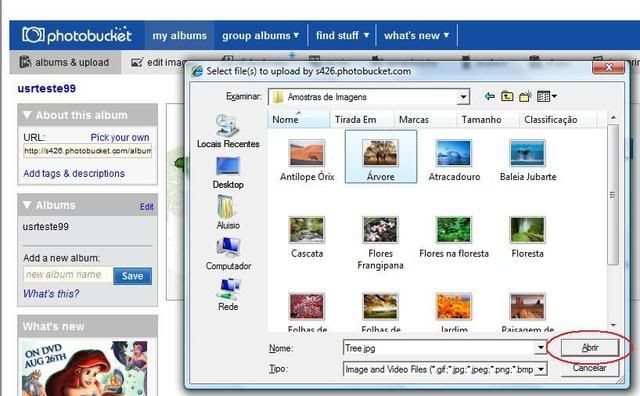The width and height of the screenshot is (640, 396).
Task: Click the up one level folder icon
Action: (507, 96)
